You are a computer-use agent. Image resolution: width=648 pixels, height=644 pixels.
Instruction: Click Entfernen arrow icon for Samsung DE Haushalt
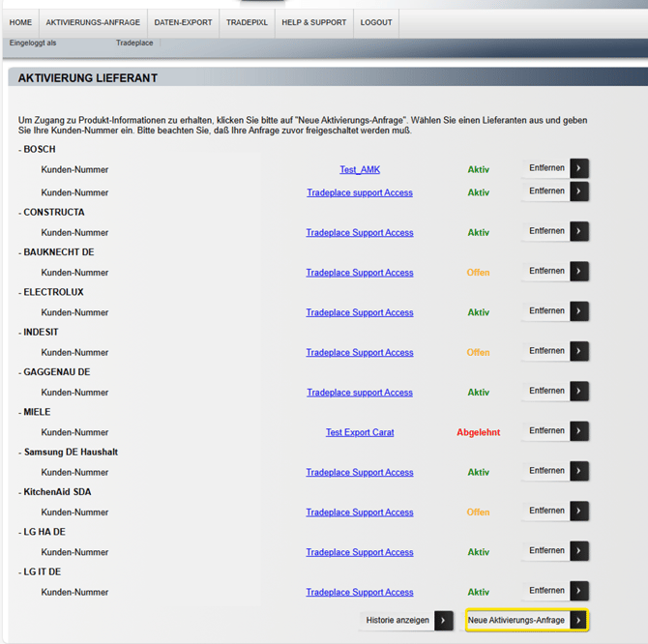(579, 471)
